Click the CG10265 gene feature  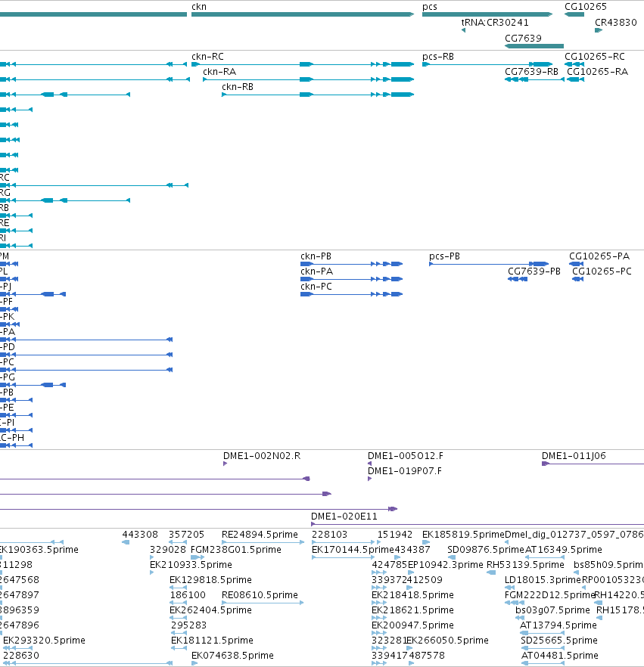tap(574, 14)
